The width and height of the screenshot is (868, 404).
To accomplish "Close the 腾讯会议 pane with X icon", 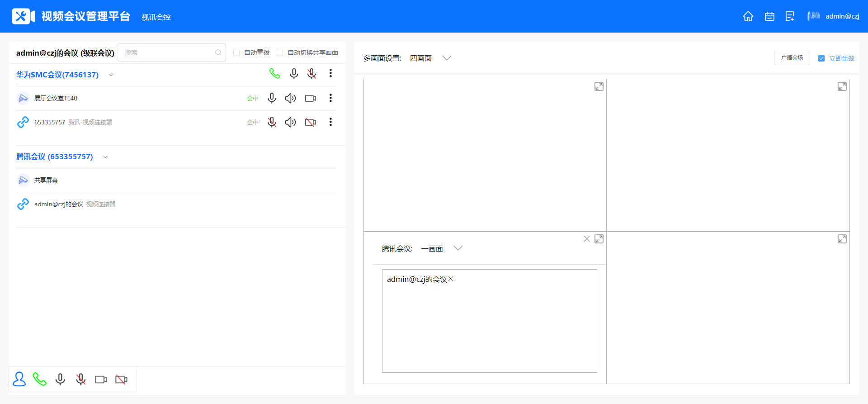I will click(587, 239).
